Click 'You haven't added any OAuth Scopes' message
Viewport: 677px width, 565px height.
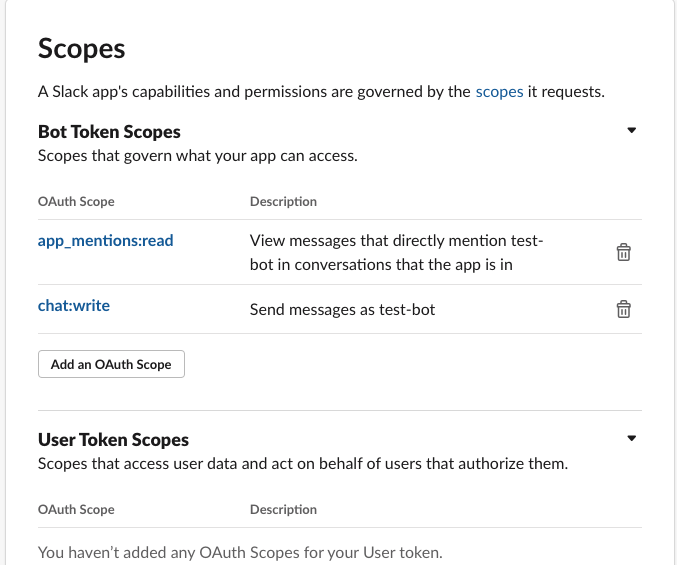[x=240, y=553]
